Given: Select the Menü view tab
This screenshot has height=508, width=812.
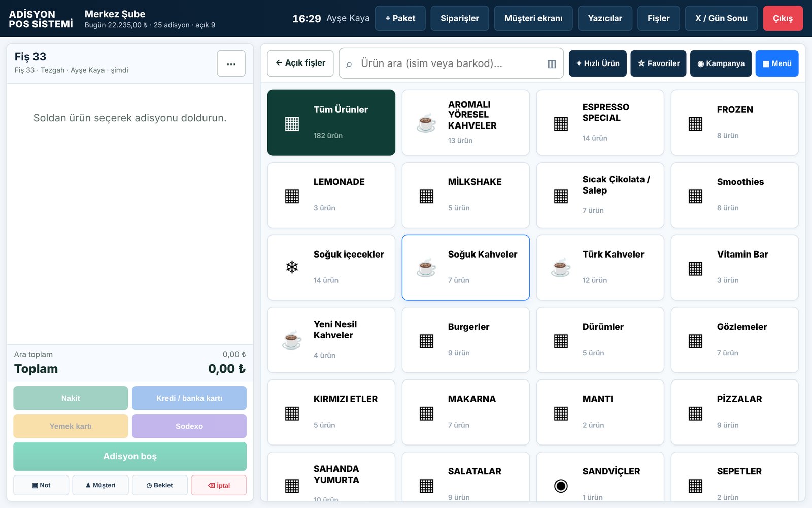Looking at the screenshot, I should point(777,63).
